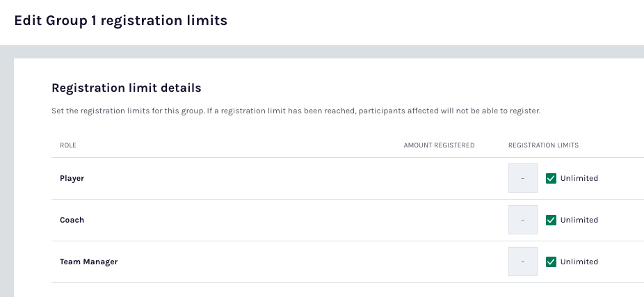
Task: Click the ROLE column header
Action: [68, 145]
